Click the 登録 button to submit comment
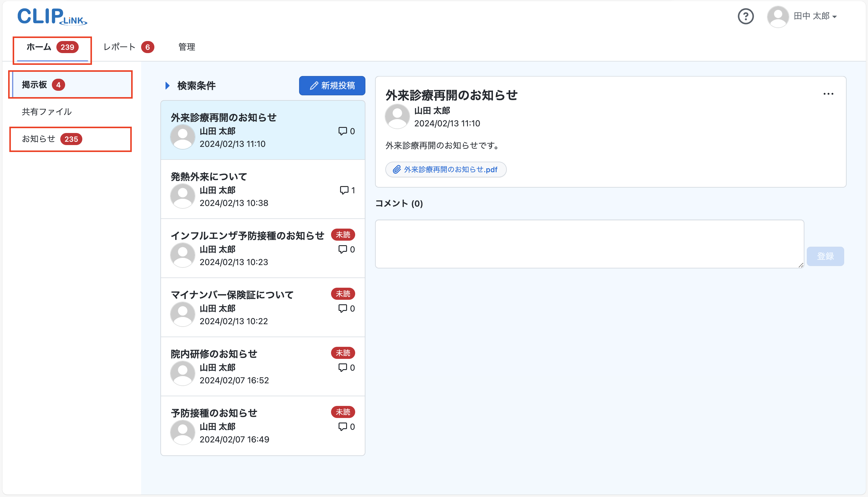Image resolution: width=868 pixels, height=497 pixels. tap(825, 256)
